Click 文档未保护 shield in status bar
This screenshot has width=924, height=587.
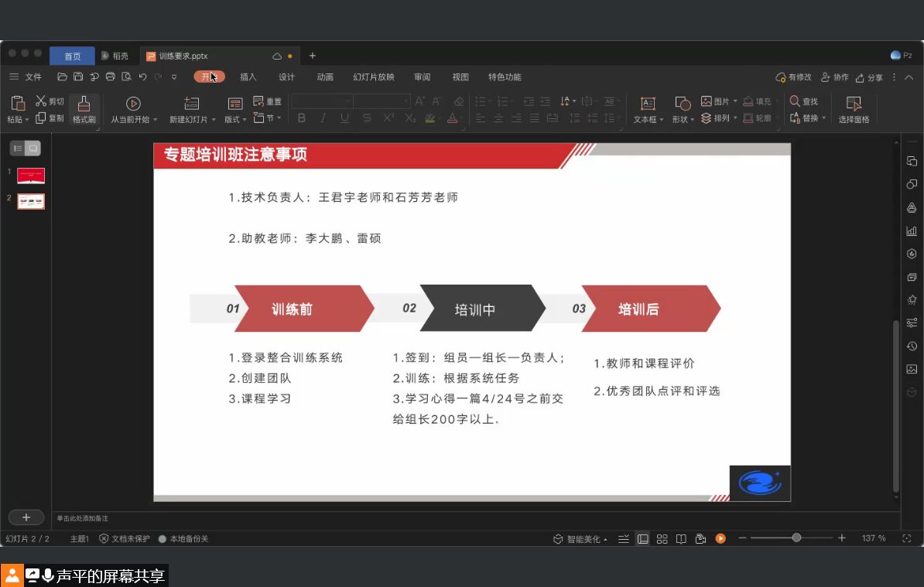point(104,539)
